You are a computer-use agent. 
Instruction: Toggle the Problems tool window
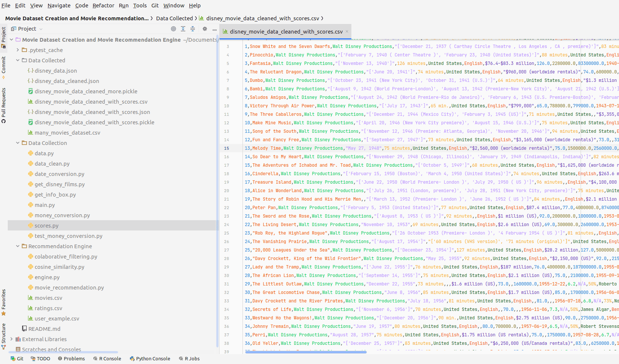(71, 358)
